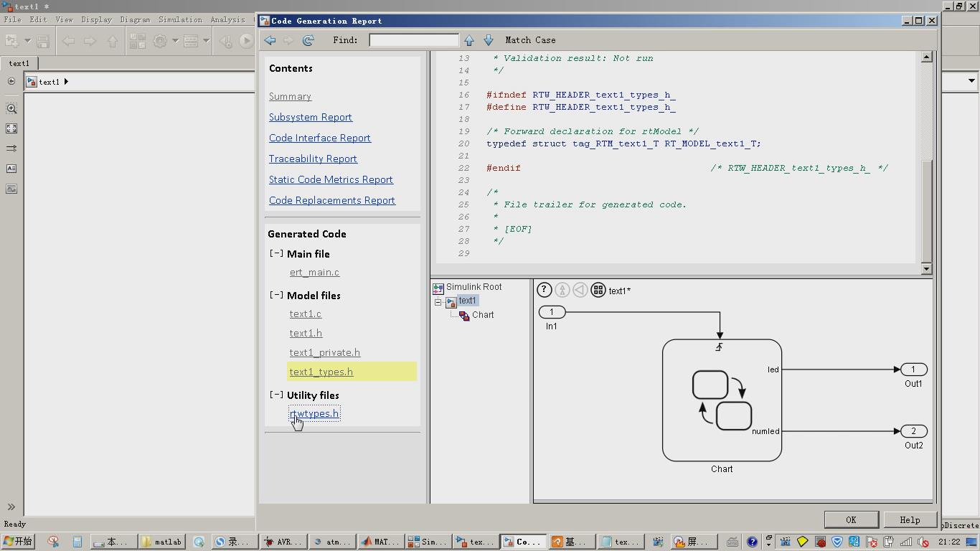Toggle sample time display arrows icon

(x=11, y=149)
